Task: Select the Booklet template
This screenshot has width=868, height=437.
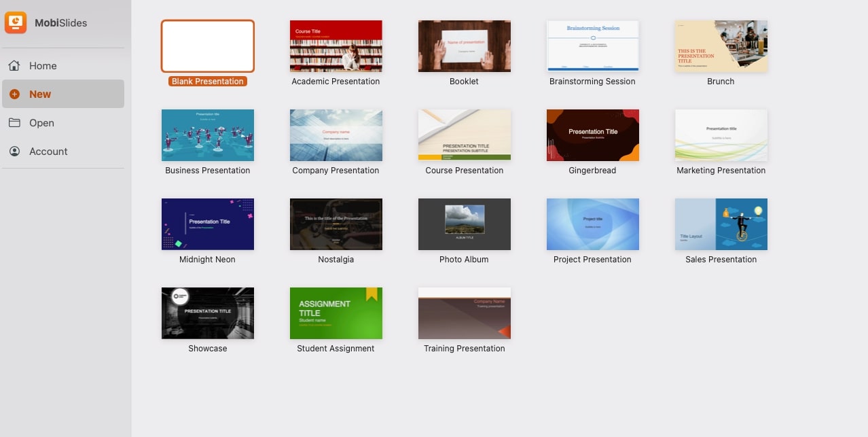Action: (464, 46)
